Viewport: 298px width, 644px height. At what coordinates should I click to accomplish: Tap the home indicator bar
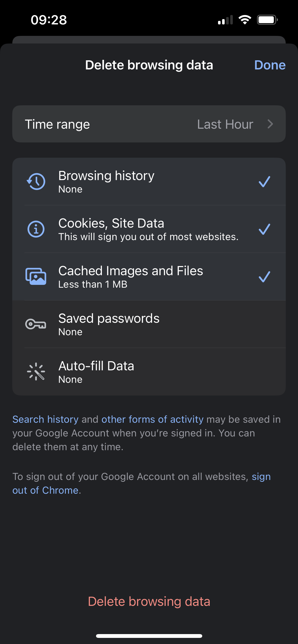point(149,636)
